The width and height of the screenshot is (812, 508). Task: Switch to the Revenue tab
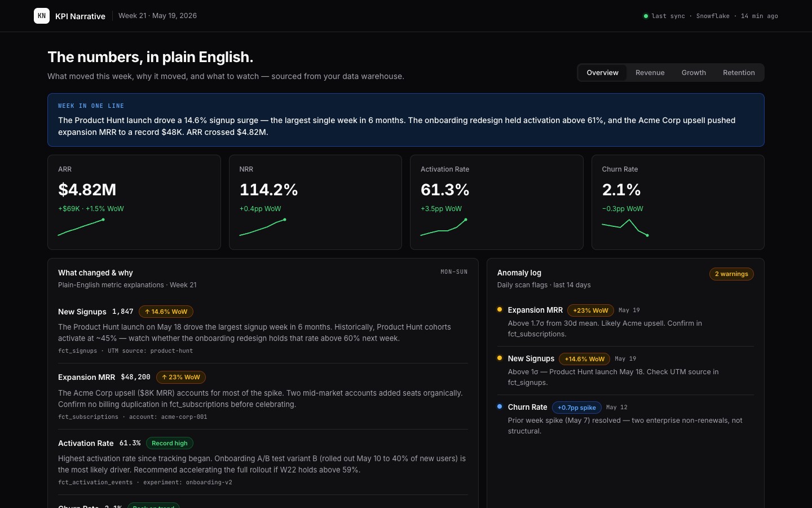650,72
